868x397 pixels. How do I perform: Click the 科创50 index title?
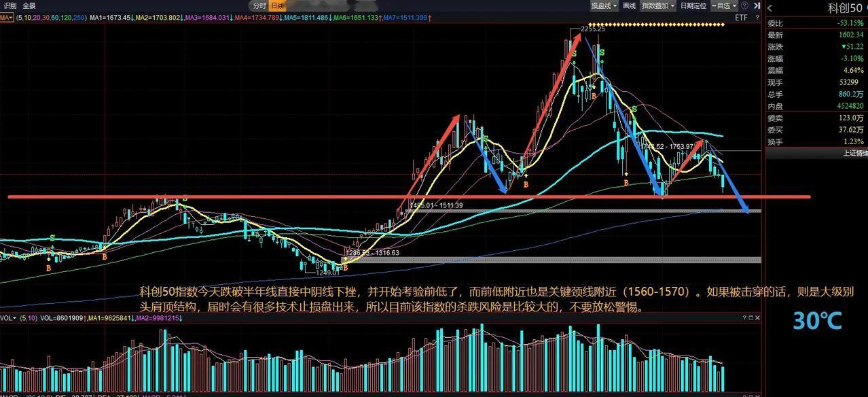click(844, 8)
